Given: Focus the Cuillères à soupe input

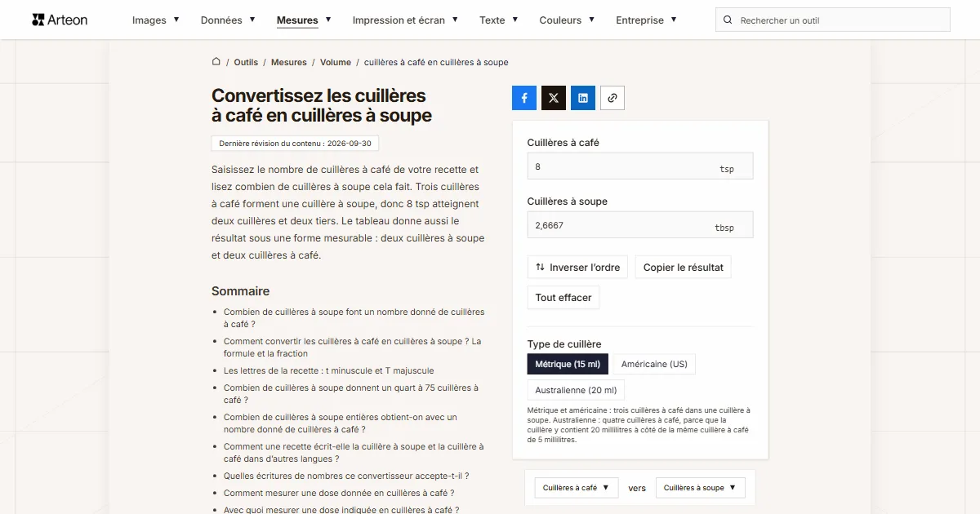Looking at the screenshot, I should pos(640,225).
